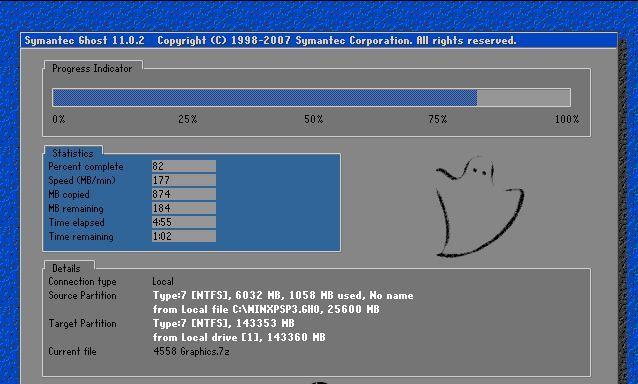Click the Time elapsed value field
The image size is (638, 384).
(x=184, y=222)
